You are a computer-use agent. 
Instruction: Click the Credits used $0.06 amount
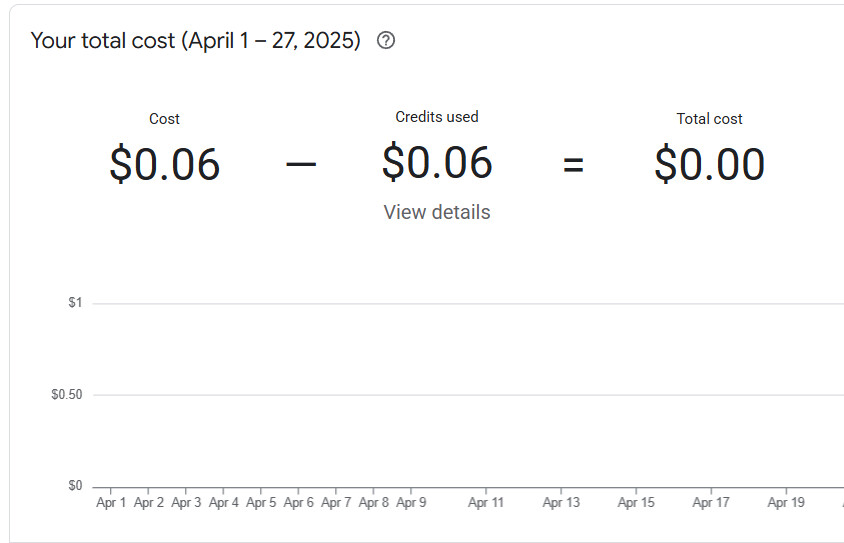[437, 163]
